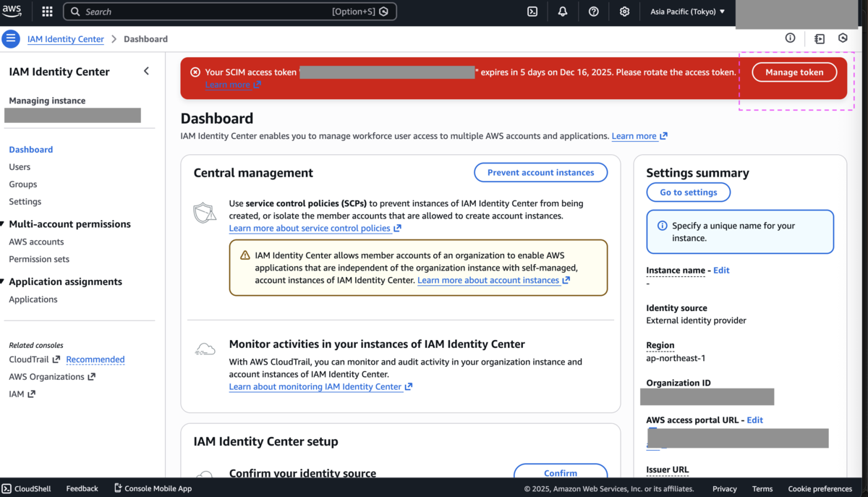Open AWS accounts in the side navigation
The height and width of the screenshot is (497, 868).
click(x=36, y=242)
